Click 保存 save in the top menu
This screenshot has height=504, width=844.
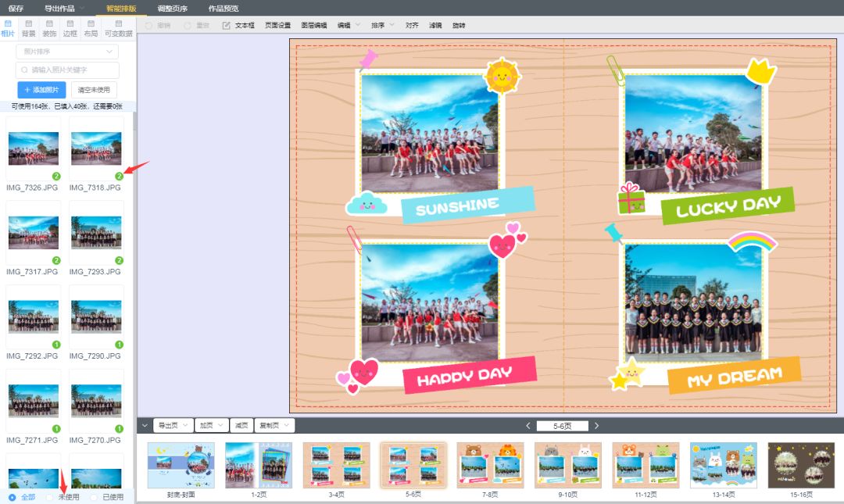16,8
